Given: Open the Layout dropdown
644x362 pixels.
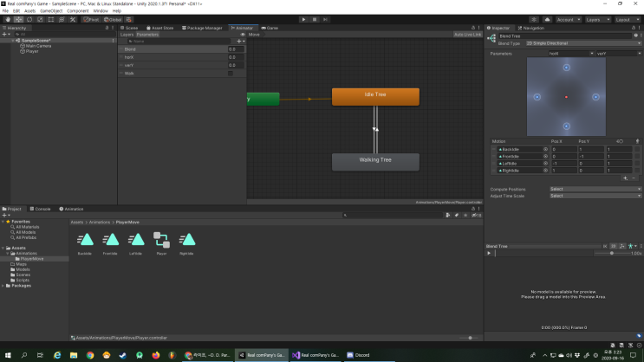Looking at the screenshot, I should tap(628, 19).
